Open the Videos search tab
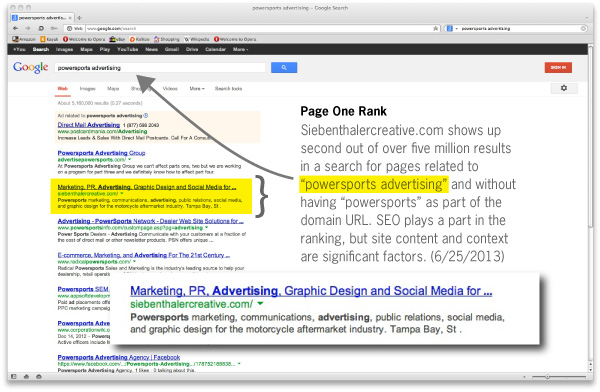The height and width of the screenshot is (392, 600). click(x=170, y=88)
